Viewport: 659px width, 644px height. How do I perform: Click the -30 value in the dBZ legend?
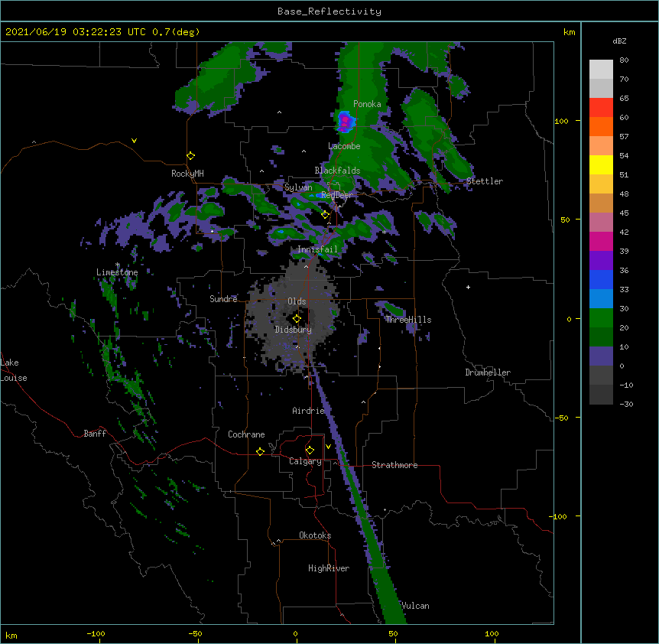point(626,404)
